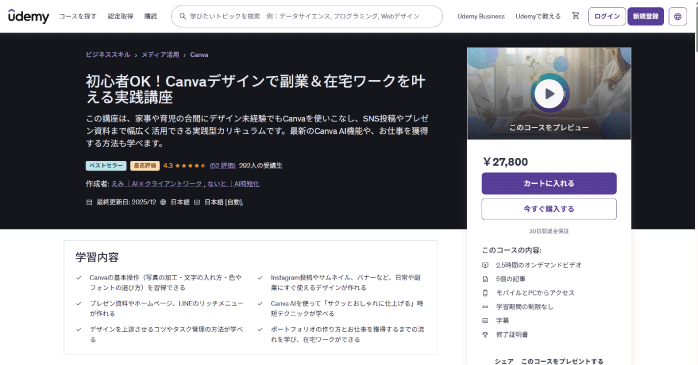
Task: Click the star rating icons
Action: tap(190, 166)
